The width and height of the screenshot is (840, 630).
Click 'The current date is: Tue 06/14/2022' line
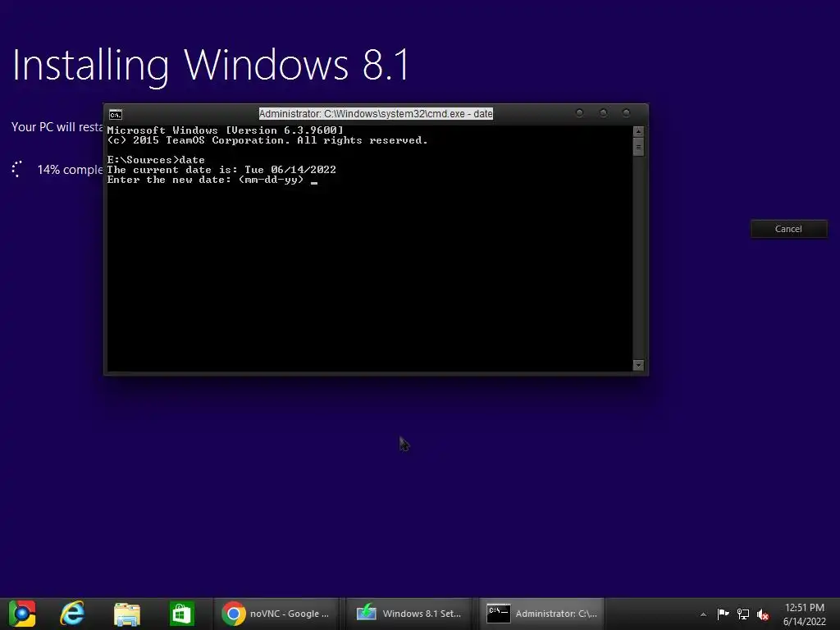point(221,170)
